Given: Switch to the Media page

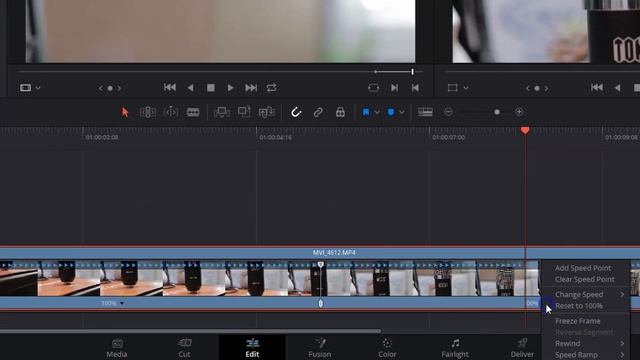Looking at the screenshot, I should tap(117, 348).
